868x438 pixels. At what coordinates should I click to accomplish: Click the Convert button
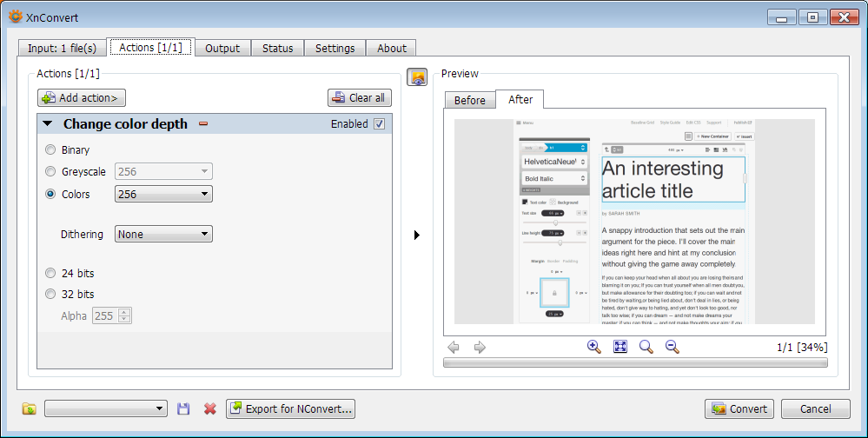(x=739, y=408)
